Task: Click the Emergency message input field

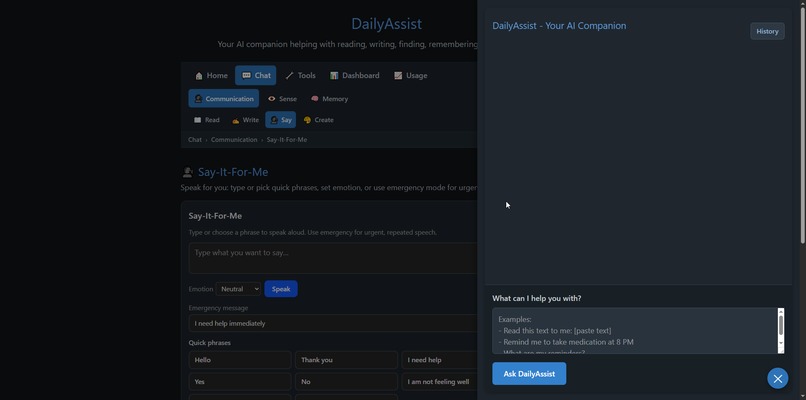Action: click(333, 323)
